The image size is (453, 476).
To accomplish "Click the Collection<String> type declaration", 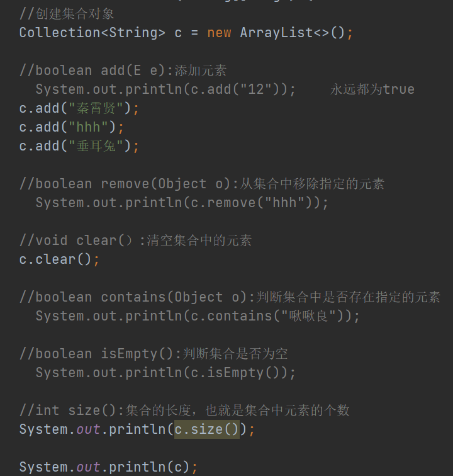I will pyautogui.click(x=92, y=33).
